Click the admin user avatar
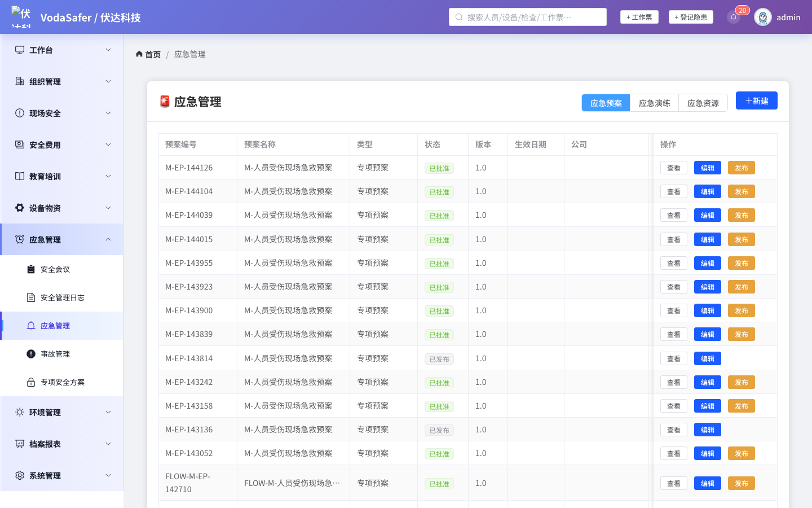The height and width of the screenshot is (508, 812). tap(763, 17)
